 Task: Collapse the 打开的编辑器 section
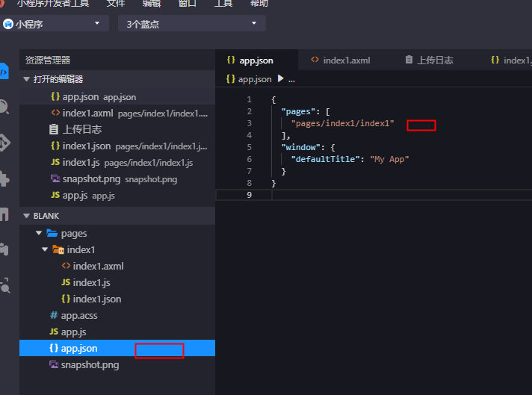(26, 79)
